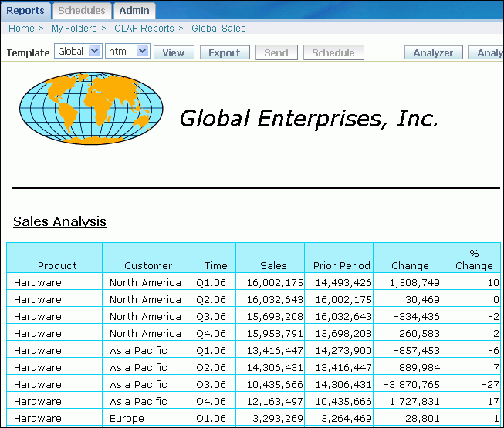Switch to the Schedules tab
Viewport: 504px width, 428px height.
82,11
